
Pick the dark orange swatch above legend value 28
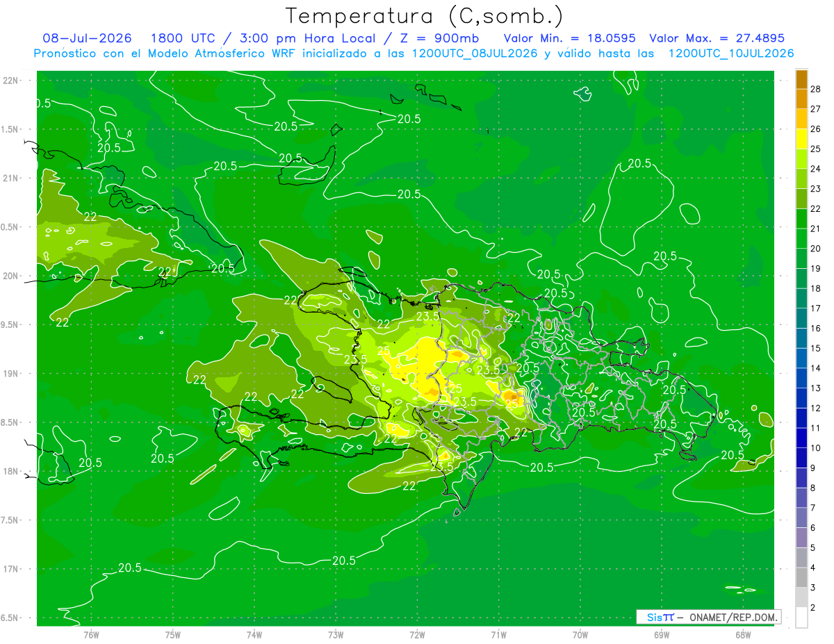tap(801, 79)
